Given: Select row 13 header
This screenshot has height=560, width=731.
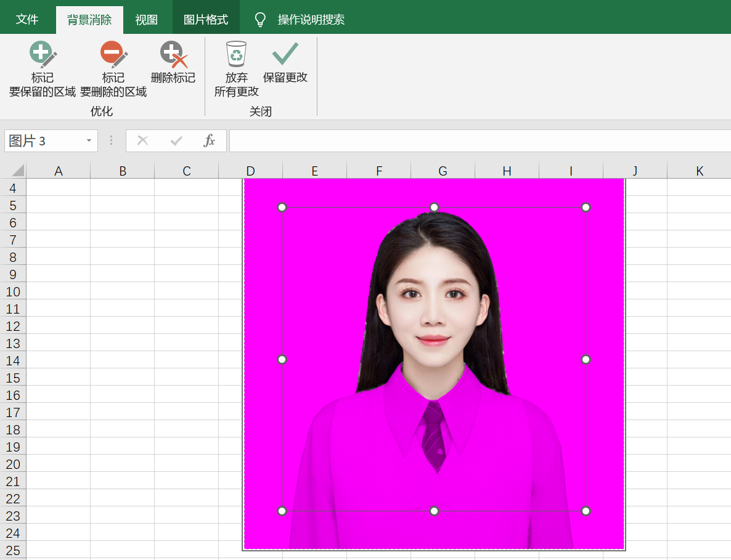Looking at the screenshot, I should [13, 343].
